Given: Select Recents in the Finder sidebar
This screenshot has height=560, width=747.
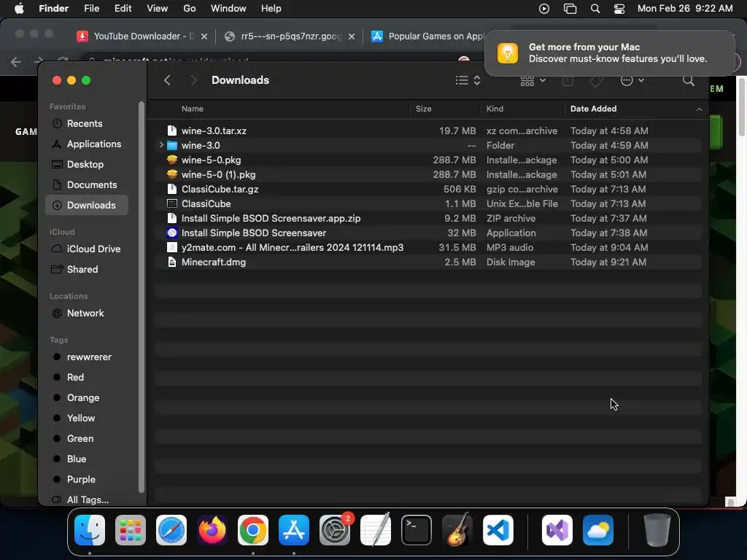Looking at the screenshot, I should click(86, 123).
